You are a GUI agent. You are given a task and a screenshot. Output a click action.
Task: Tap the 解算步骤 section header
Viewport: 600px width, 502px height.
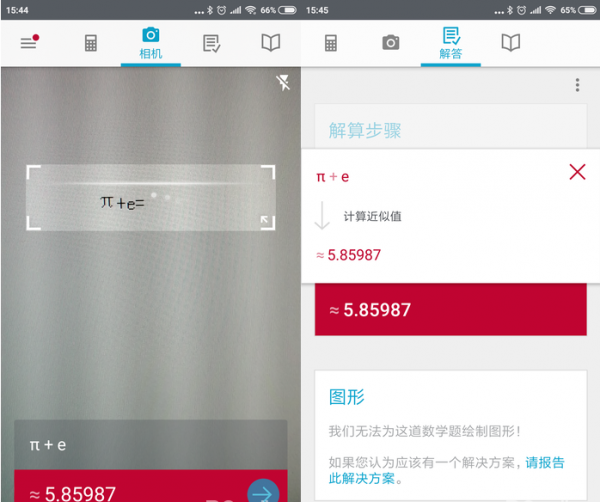pyautogui.click(x=365, y=130)
